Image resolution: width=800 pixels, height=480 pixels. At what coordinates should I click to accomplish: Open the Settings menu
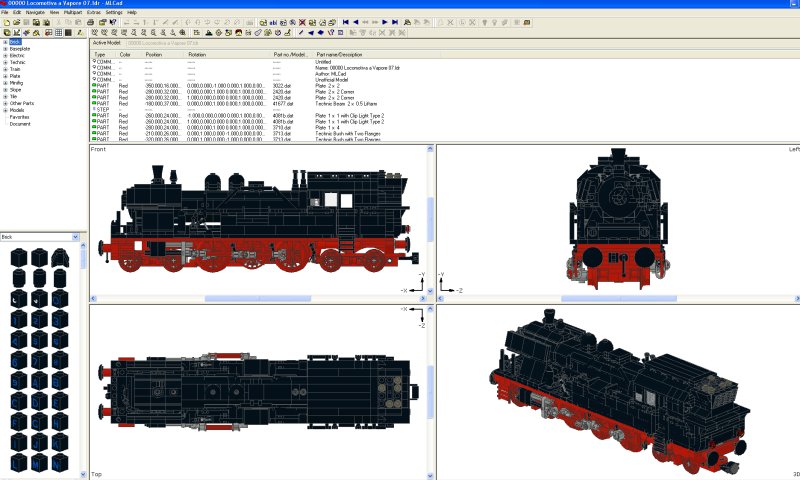coord(114,12)
